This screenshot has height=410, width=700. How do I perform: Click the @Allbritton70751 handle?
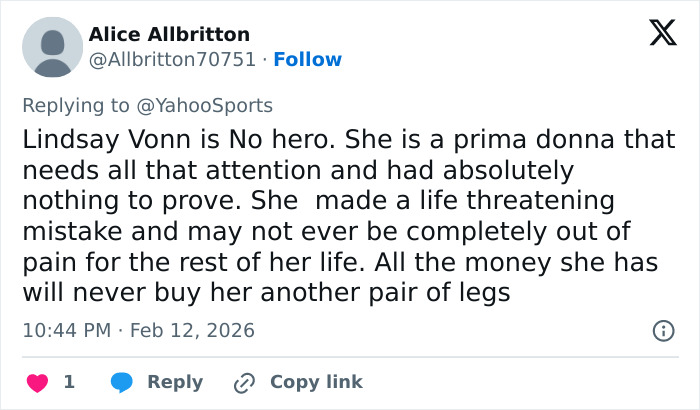coord(172,60)
